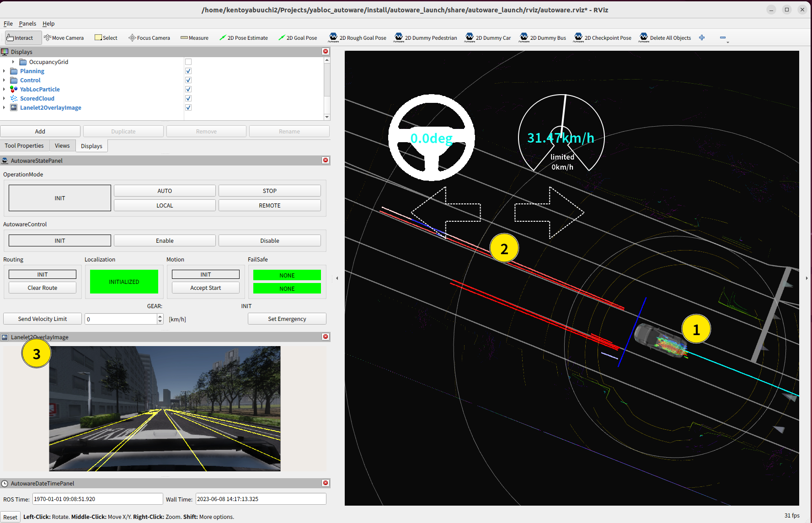Image resolution: width=812 pixels, height=523 pixels.
Task: Select the 2D Checkpoint Pose tool
Action: (602, 37)
